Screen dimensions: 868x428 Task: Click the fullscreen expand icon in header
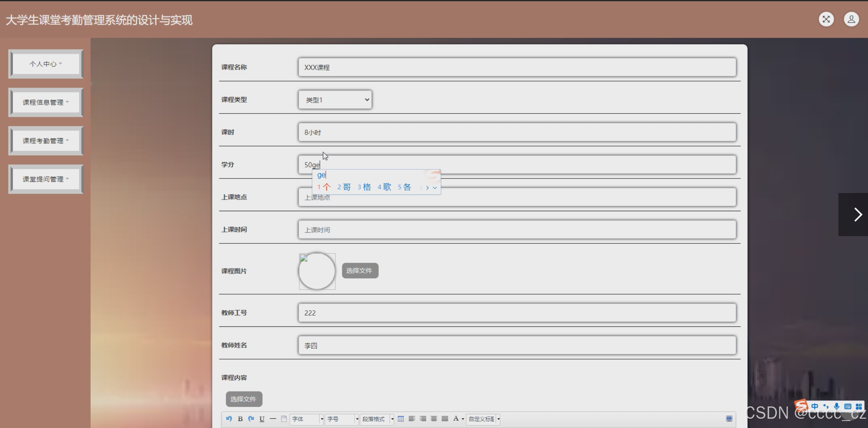(826, 19)
